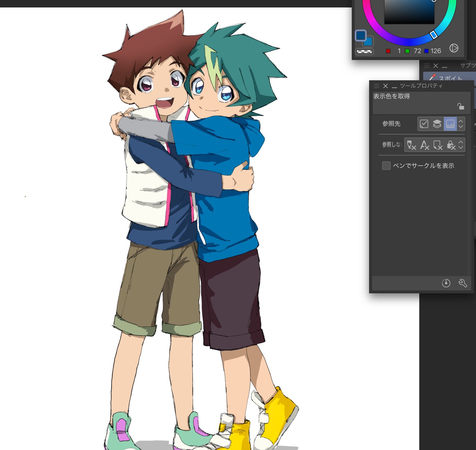Click the ペンでサークルを表示 label
The height and width of the screenshot is (450, 476).
(x=423, y=166)
